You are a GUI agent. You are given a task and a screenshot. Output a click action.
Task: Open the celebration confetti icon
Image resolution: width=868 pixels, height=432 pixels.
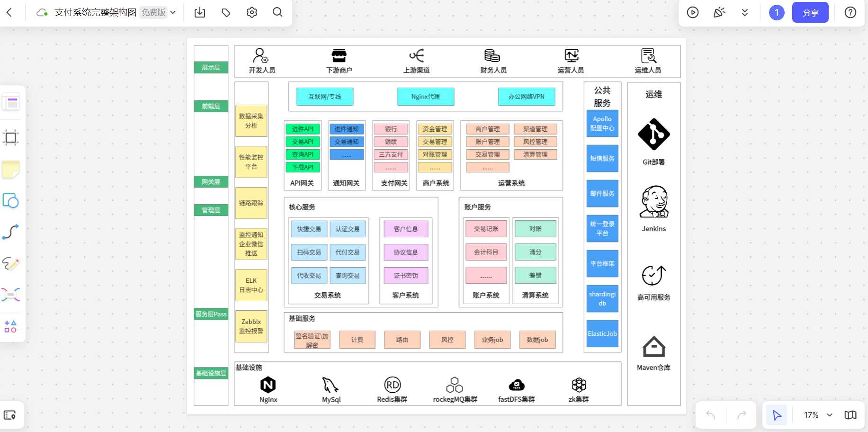tap(719, 13)
